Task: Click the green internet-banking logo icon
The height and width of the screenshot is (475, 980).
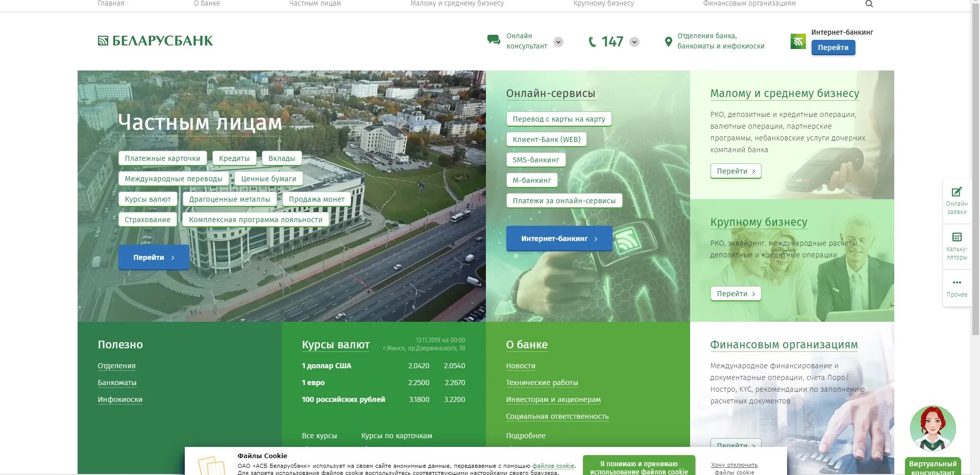Action: coord(798,41)
